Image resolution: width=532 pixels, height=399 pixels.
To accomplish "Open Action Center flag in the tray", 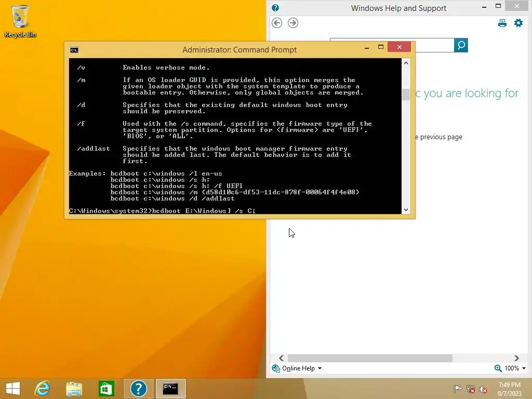I will pos(458,389).
